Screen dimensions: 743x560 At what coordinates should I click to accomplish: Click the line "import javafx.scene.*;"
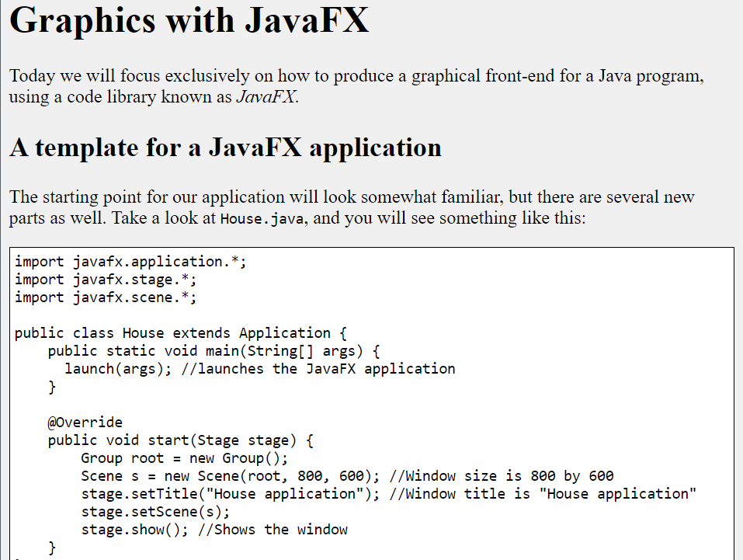105,297
